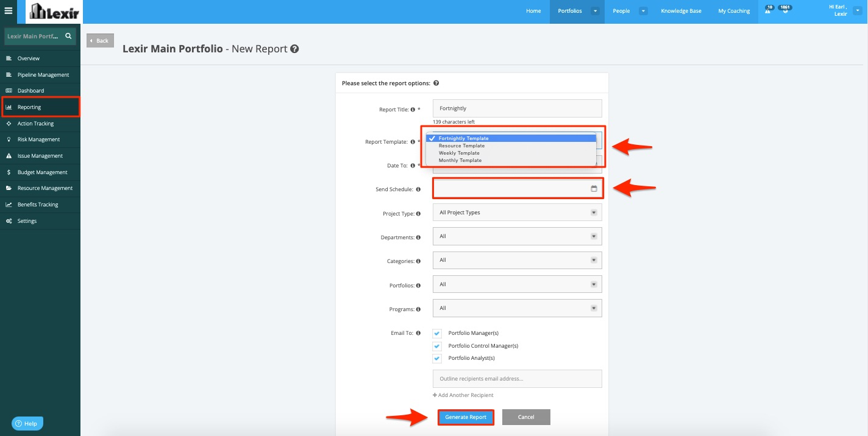This screenshot has width=868, height=436.
Task: Click the Departments info icon
Action: point(418,237)
